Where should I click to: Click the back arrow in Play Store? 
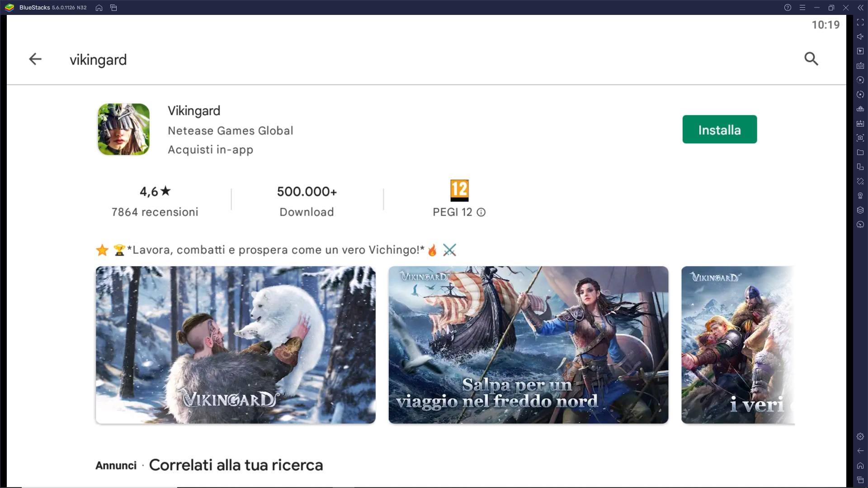coord(35,59)
